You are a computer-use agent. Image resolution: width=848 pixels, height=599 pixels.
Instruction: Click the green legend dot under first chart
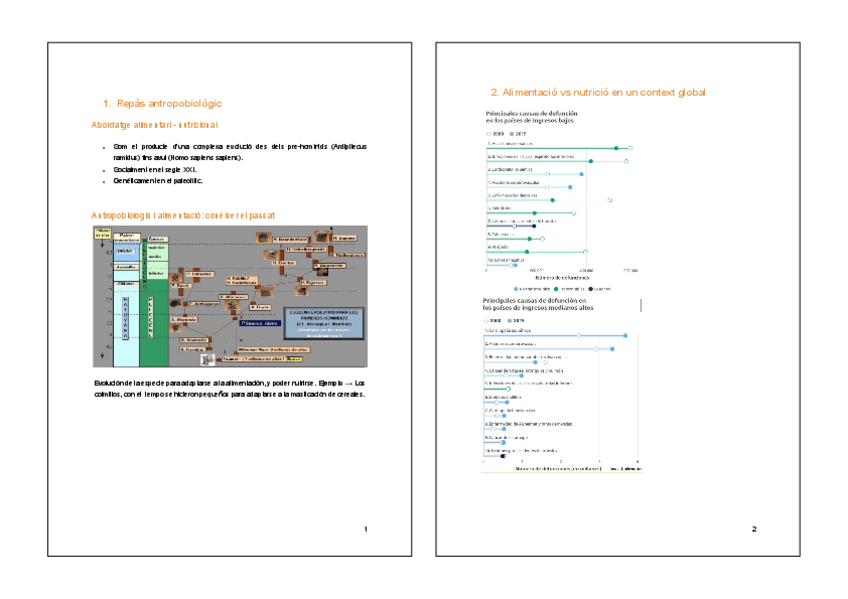(558, 288)
